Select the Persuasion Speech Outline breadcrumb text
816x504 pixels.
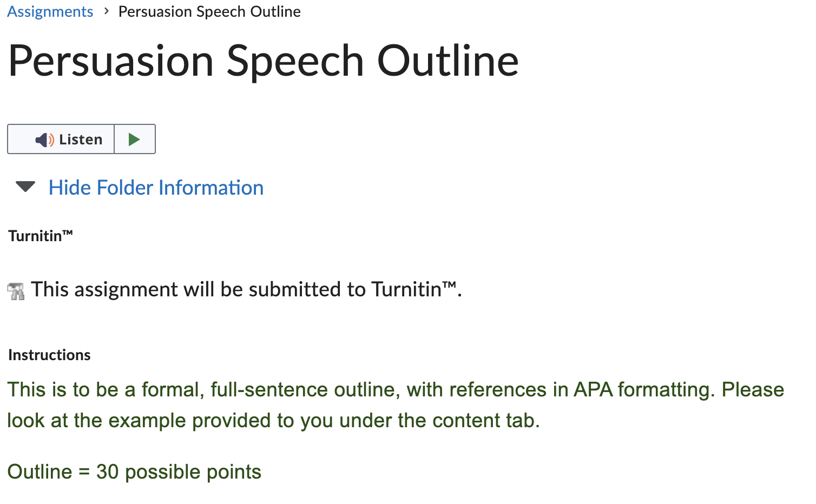click(x=209, y=11)
